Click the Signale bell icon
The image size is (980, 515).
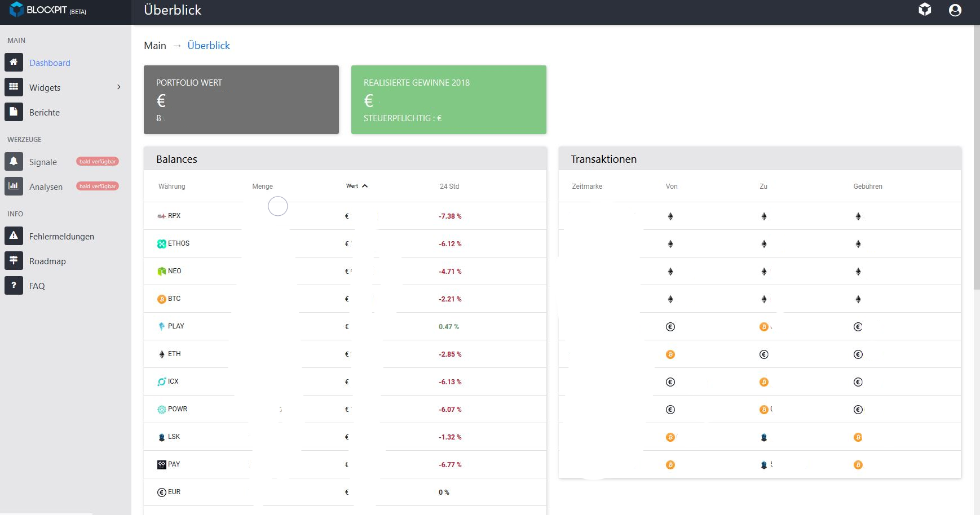[x=14, y=161]
